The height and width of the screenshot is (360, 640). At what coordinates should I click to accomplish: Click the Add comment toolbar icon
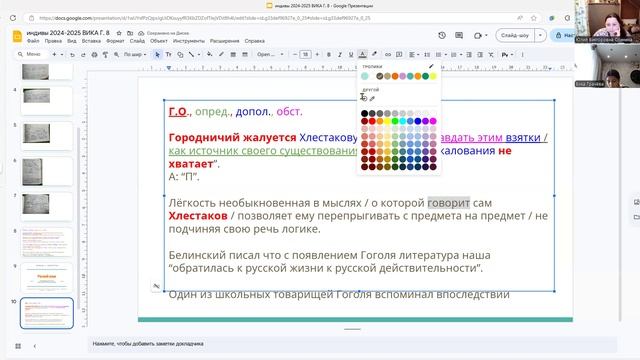[399, 55]
